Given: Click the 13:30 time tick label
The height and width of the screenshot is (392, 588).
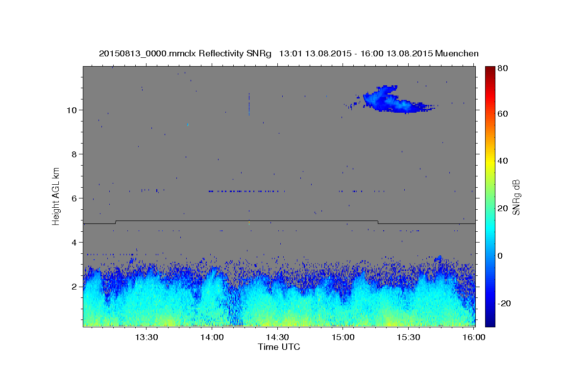Looking at the screenshot, I should coord(146,337).
